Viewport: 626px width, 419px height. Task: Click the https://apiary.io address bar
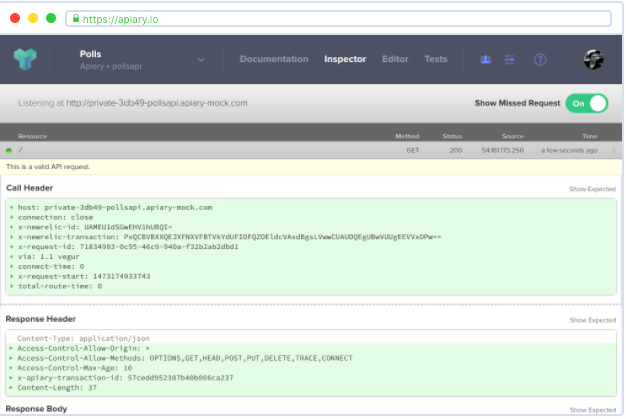pyautogui.click(x=338, y=19)
